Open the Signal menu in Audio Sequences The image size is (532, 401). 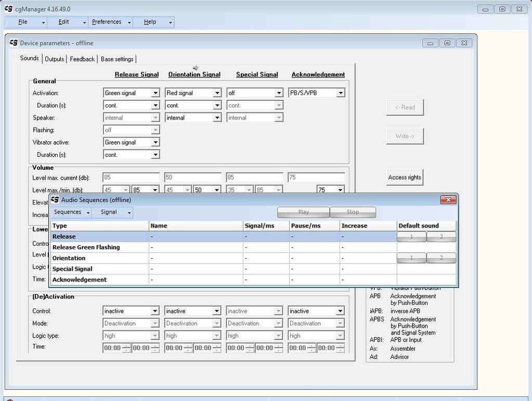point(112,212)
